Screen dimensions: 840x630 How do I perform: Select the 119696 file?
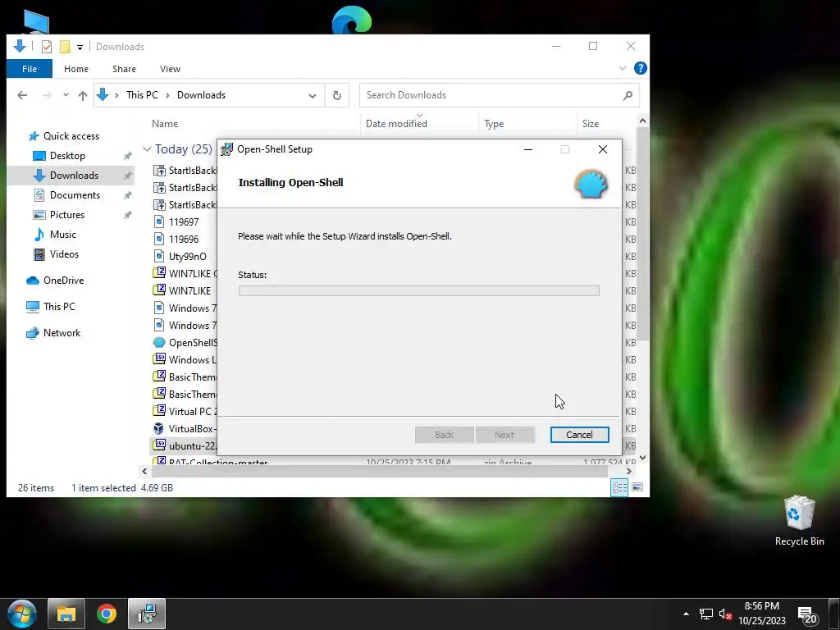click(x=184, y=239)
